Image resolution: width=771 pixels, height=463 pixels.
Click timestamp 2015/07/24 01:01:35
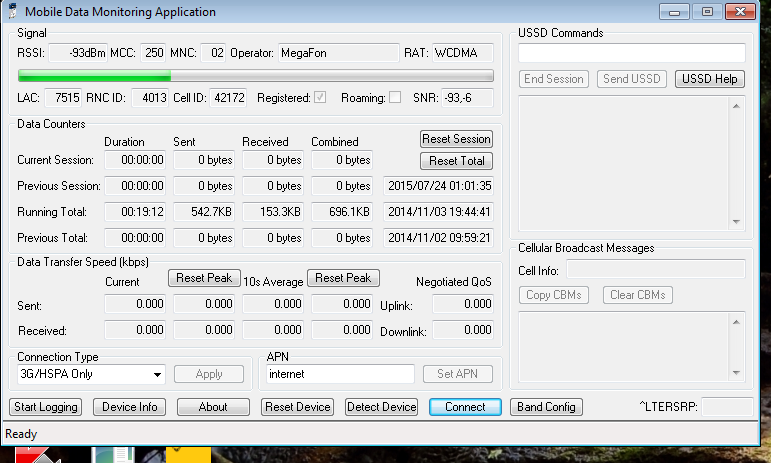pos(439,186)
